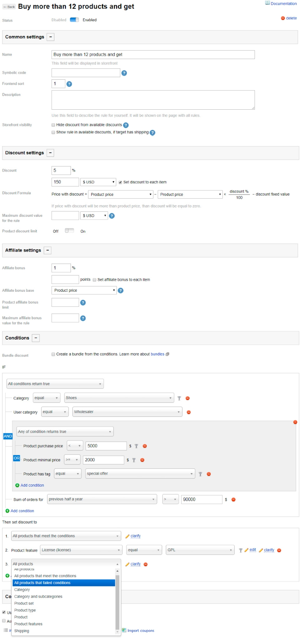This screenshot has height=644, width=303.
Task: Click filter icon beside Shoes category condition
Action: click(179, 398)
